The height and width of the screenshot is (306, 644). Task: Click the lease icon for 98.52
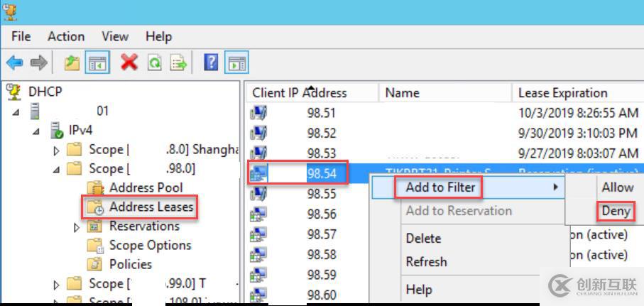pyautogui.click(x=258, y=133)
